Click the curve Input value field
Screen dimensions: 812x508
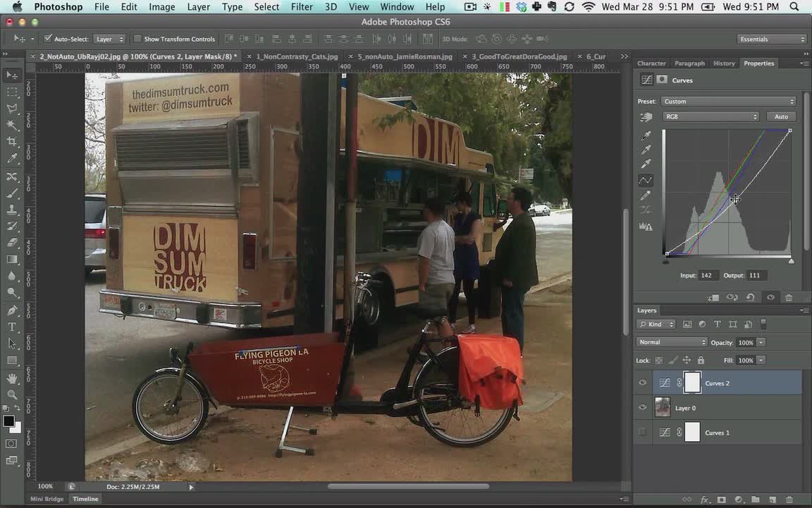click(x=708, y=275)
